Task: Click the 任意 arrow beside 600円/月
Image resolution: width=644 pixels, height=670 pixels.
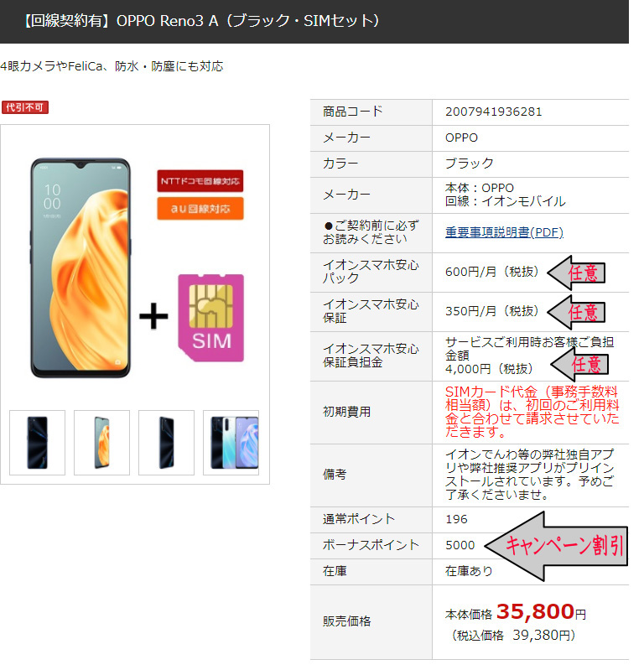Action: (x=576, y=273)
